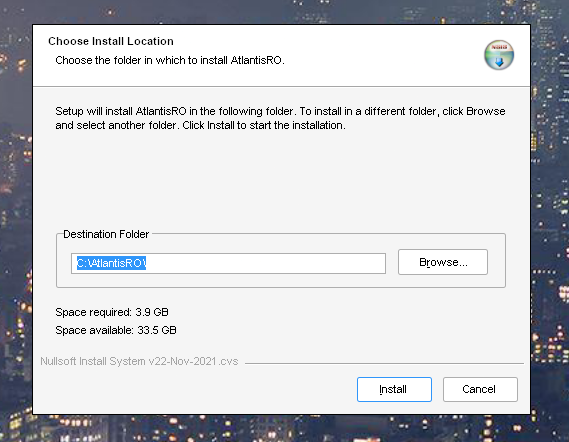Viewport: 569px width, 442px height.
Task: Click the Setup will install AtlantisRO instruction text
Action: pyautogui.click(x=280, y=118)
